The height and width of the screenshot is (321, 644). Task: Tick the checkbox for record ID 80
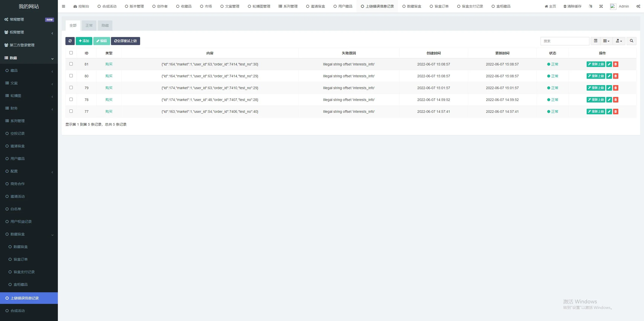pos(71,76)
